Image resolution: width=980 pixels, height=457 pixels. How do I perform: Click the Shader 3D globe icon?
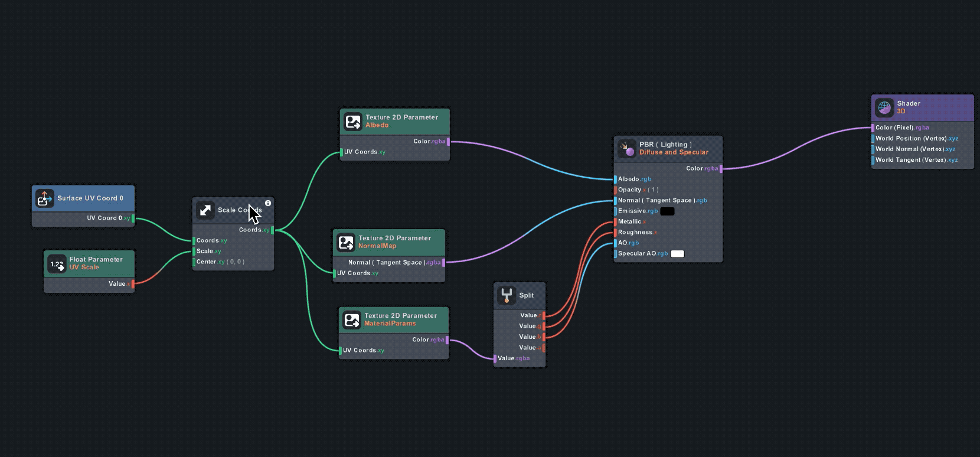884,107
